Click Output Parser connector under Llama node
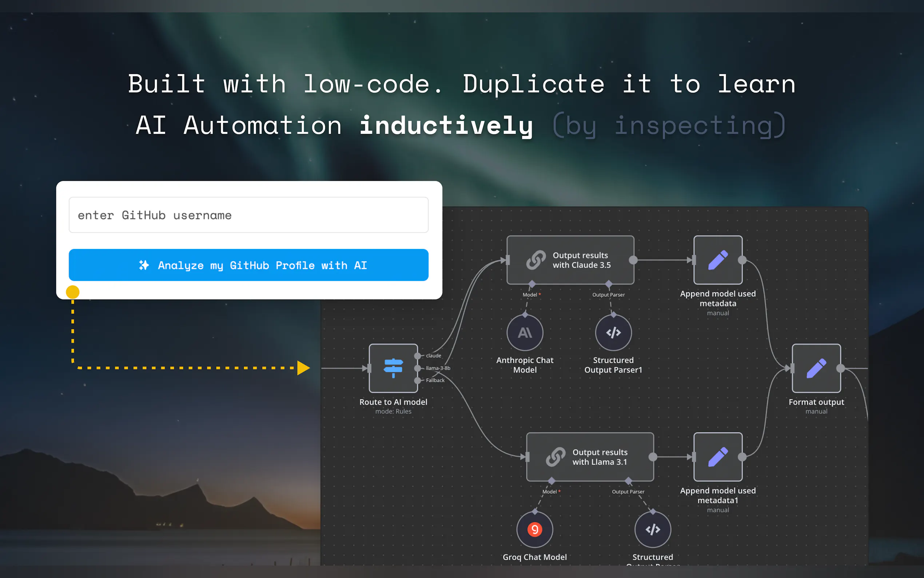Image resolution: width=924 pixels, height=578 pixels. [x=628, y=481]
